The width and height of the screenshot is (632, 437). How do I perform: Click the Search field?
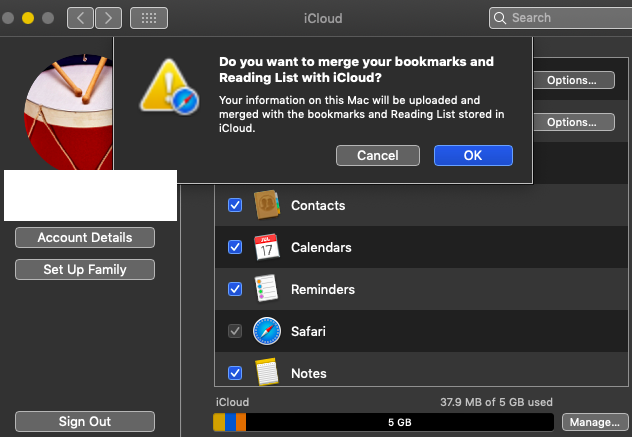point(560,18)
